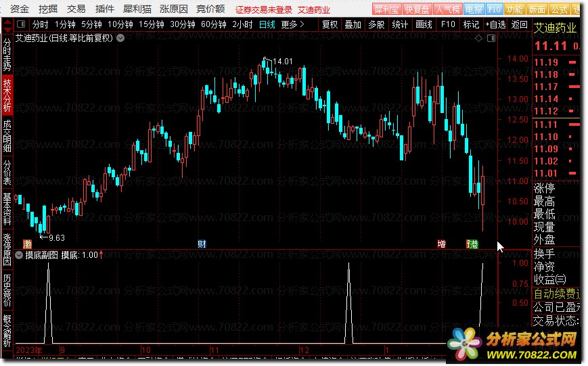588x366 pixels.
Task: Select the 分时走势 sidebar tab
Action: (x=7, y=55)
